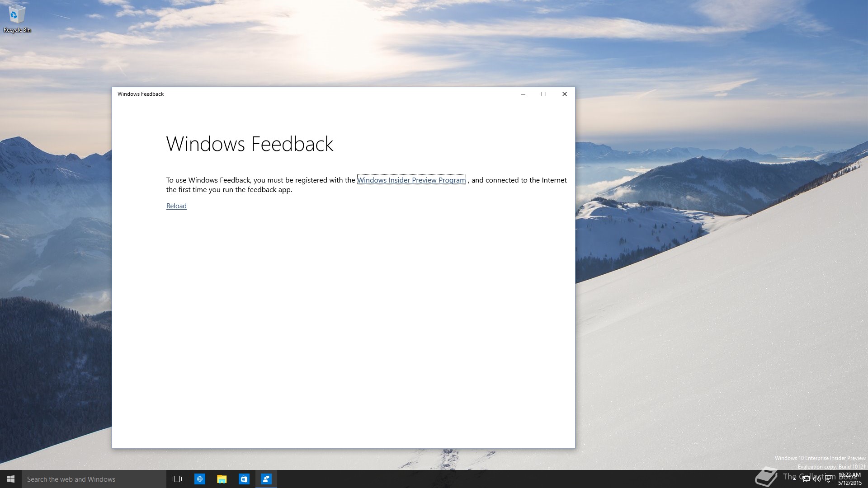Screen dimensions: 868x488
Task: Open the Action Center notifications icon
Action: click(x=829, y=479)
